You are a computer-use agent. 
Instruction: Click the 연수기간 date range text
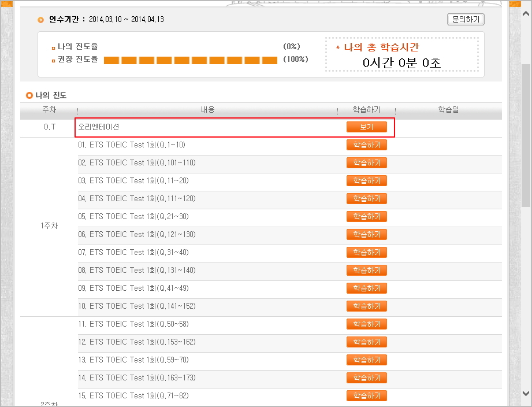pyautogui.click(x=127, y=19)
